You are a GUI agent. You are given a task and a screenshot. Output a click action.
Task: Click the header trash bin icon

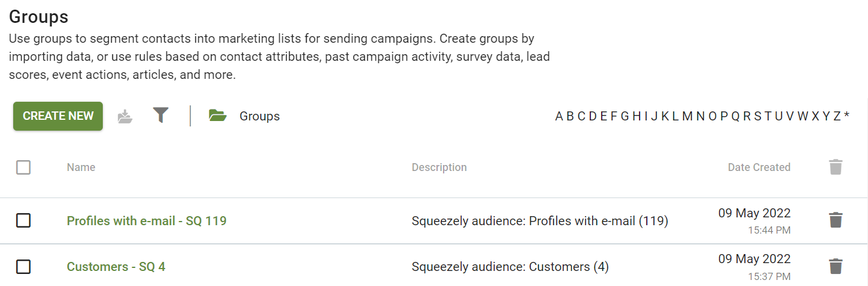836,167
